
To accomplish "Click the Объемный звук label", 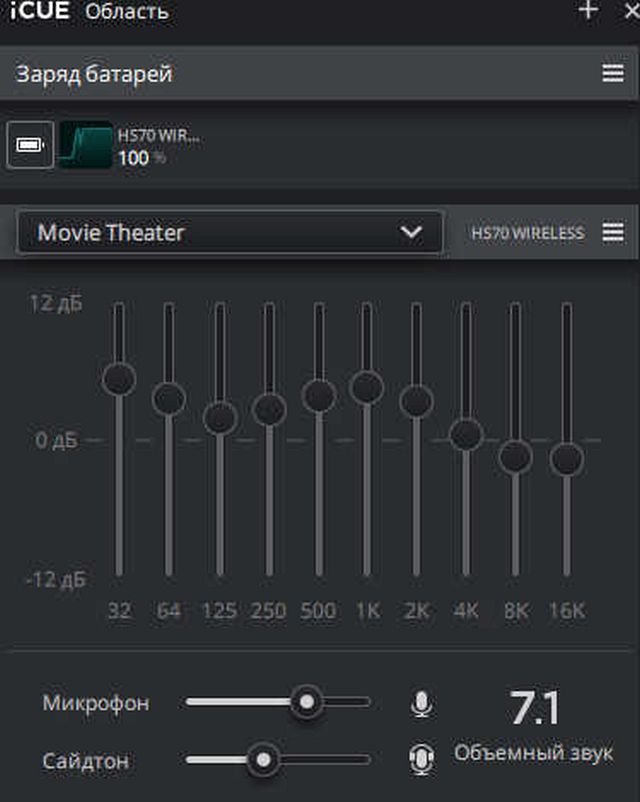I will pyautogui.click(x=534, y=753).
